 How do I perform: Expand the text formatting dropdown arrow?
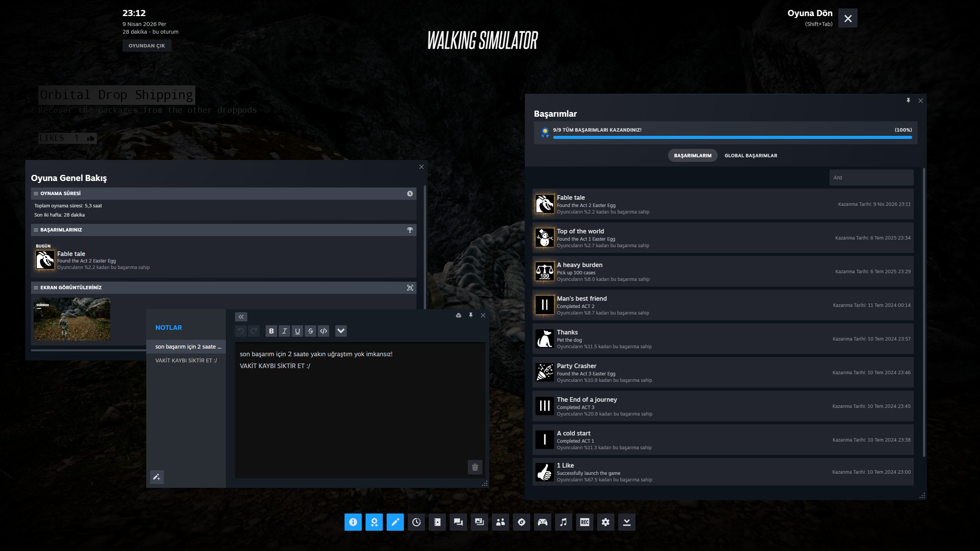[341, 331]
